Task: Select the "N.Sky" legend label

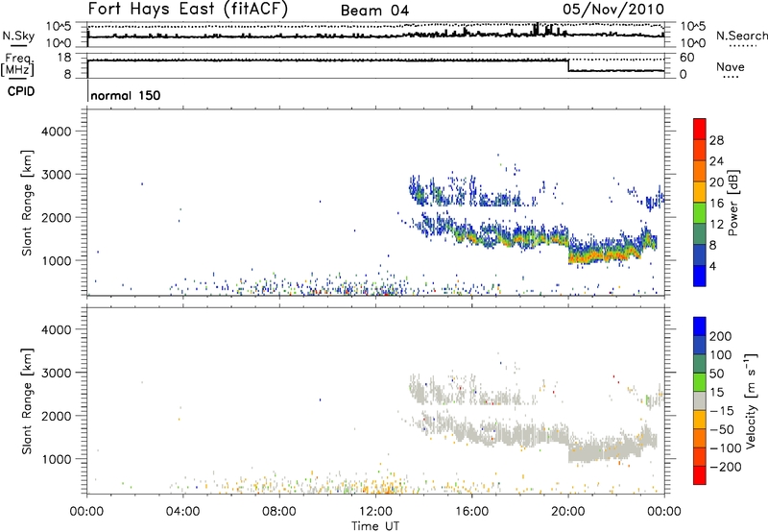Action: (18, 36)
